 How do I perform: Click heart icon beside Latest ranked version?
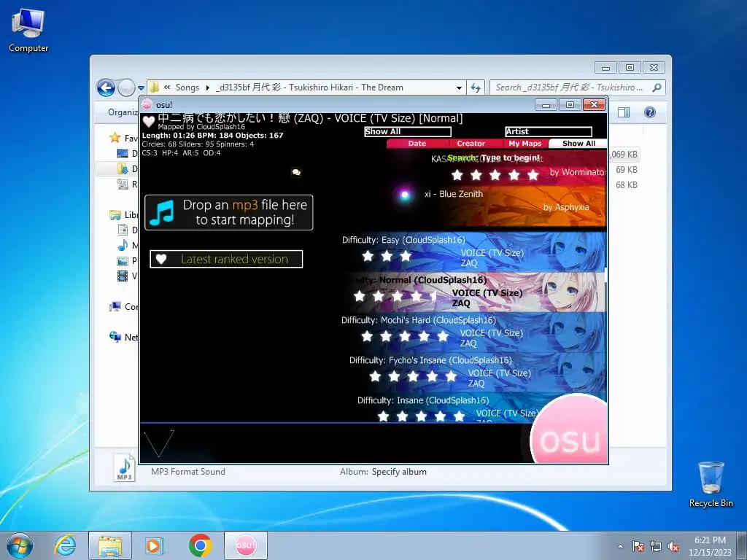[161, 259]
